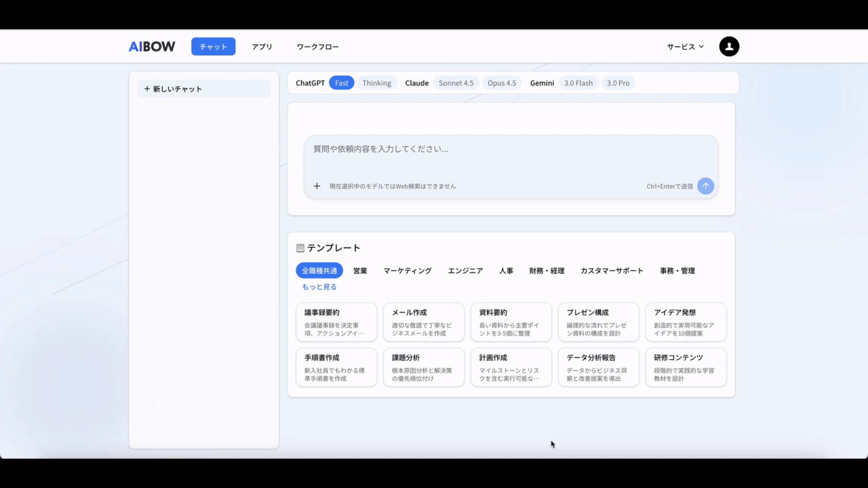
Task: Go to the ワークフロー tab
Action: pyautogui.click(x=317, y=47)
